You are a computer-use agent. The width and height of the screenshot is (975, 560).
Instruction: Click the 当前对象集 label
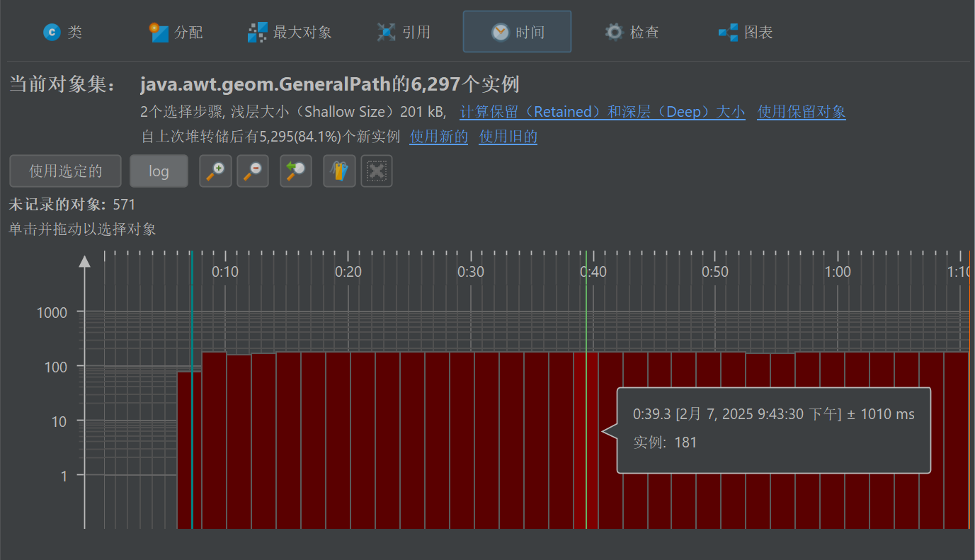63,85
